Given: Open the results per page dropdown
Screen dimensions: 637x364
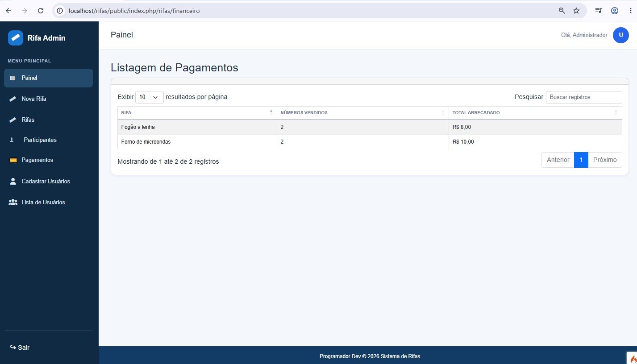Looking at the screenshot, I should pos(150,97).
